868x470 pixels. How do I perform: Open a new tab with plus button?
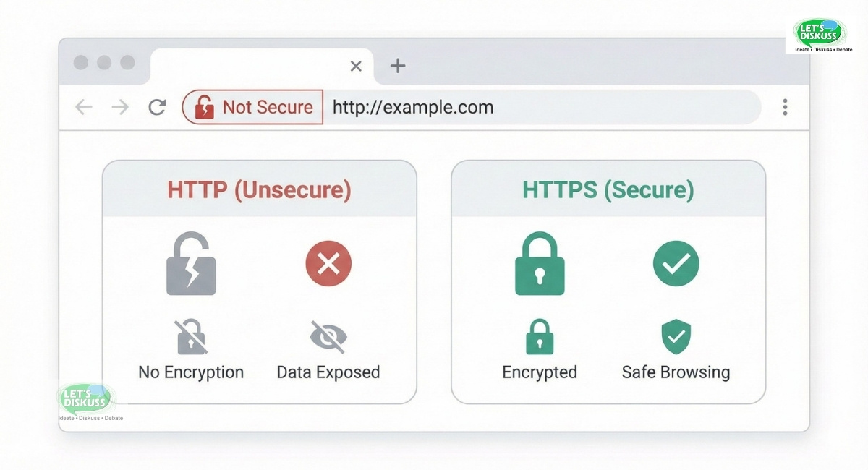click(x=397, y=66)
